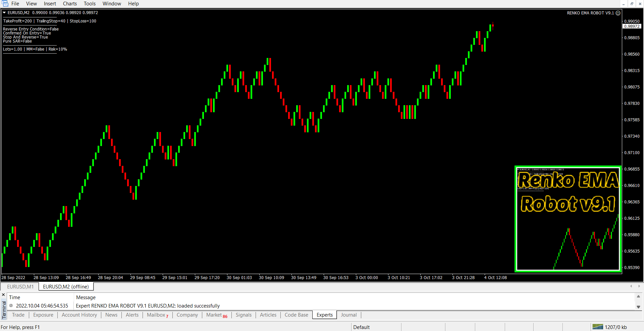Open the Journal terminal tab
Screen dimensions: 644x331
[348, 315]
